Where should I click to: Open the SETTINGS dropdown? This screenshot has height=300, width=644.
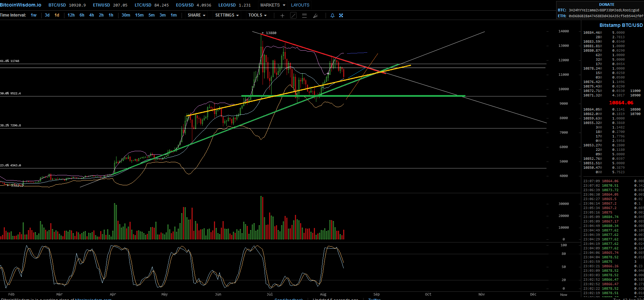[x=227, y=15]
